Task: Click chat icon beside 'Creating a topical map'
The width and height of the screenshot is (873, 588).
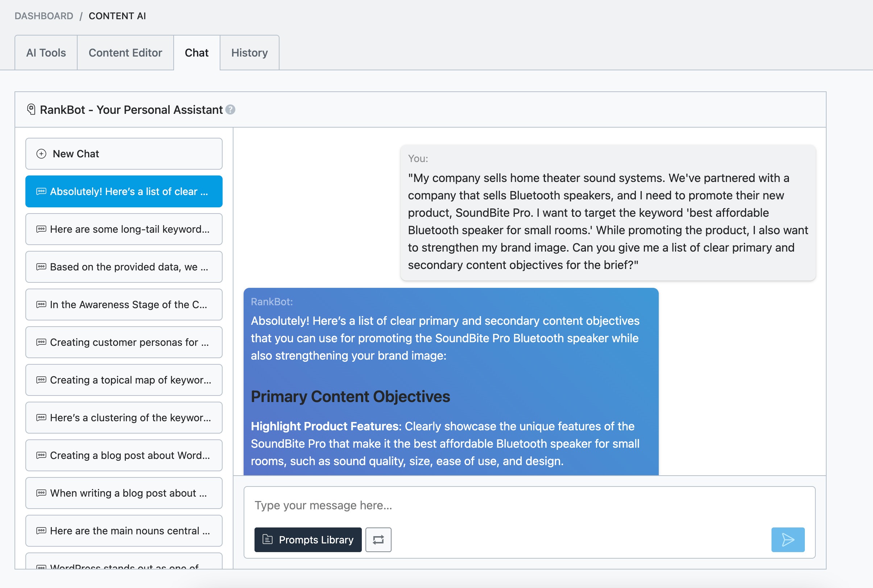Action: 41,380
